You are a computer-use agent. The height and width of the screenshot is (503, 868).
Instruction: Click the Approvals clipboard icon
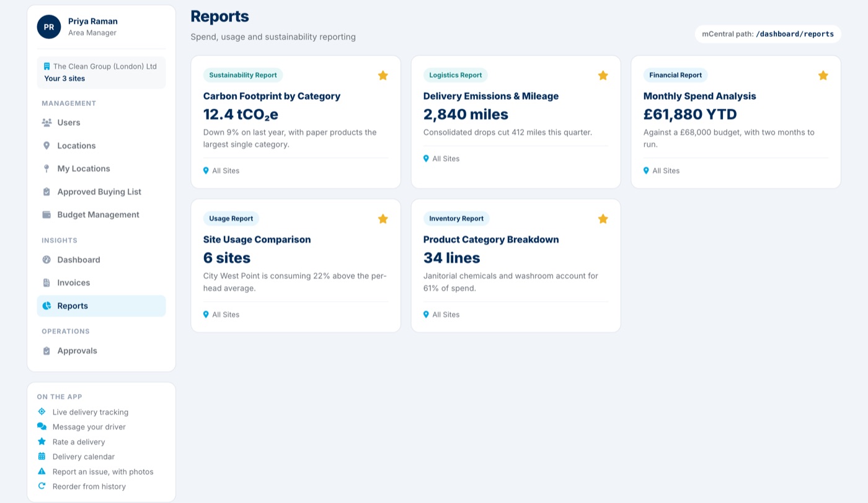[x=46, y=351]
